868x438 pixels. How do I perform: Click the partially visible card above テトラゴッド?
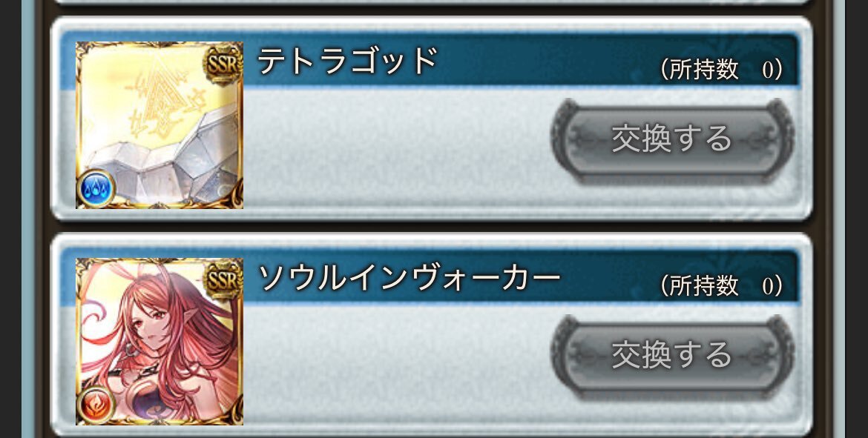pos(432,2)
